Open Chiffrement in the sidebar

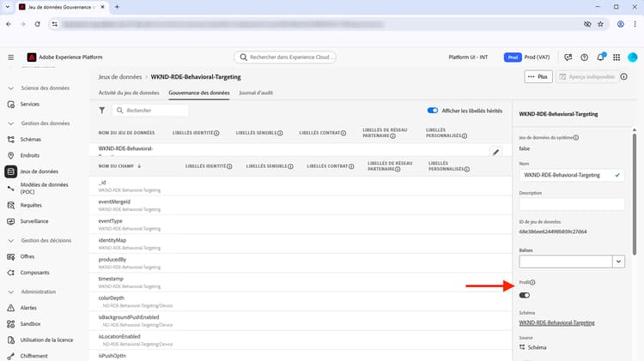pyautogui.click(x=33, y=356)
